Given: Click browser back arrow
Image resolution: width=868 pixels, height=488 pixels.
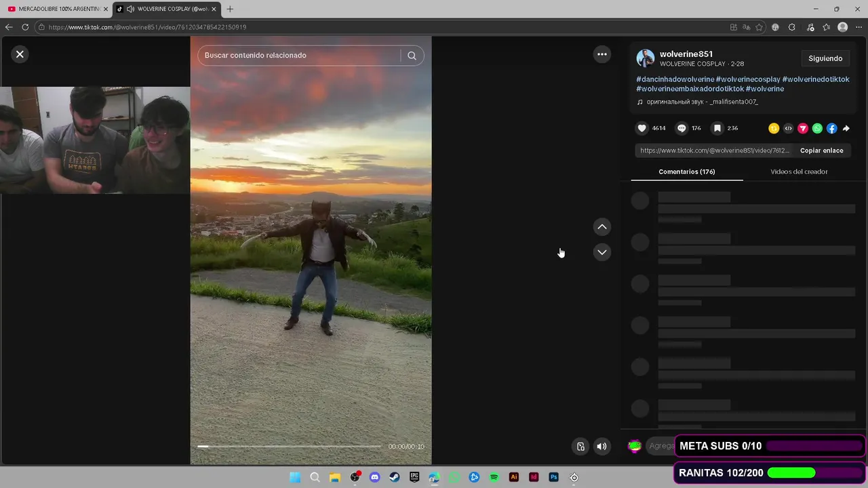Looking at the screenshot, I should pos(9,27).
